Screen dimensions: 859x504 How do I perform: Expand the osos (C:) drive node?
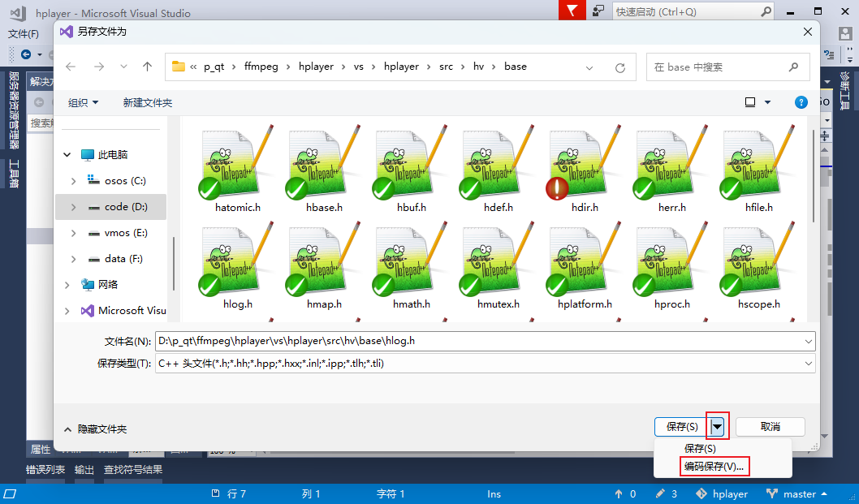(73, 181)
